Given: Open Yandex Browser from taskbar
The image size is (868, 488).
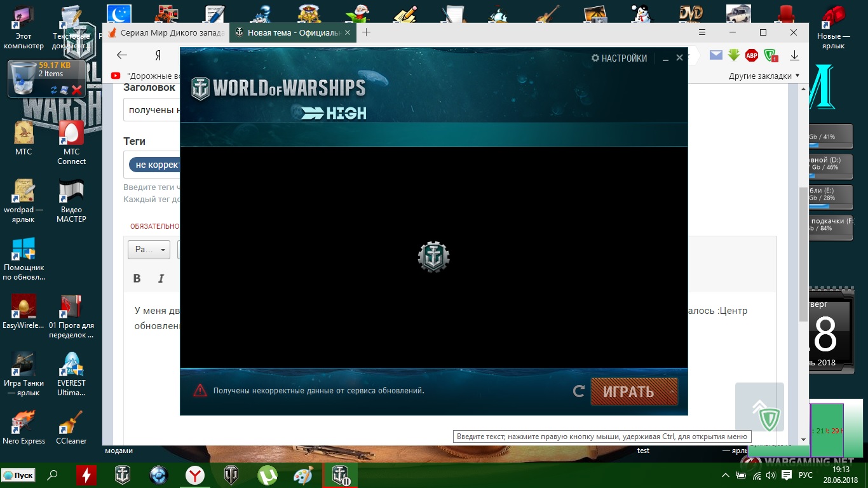Looking at the screenshot, I should coord(195,475).
